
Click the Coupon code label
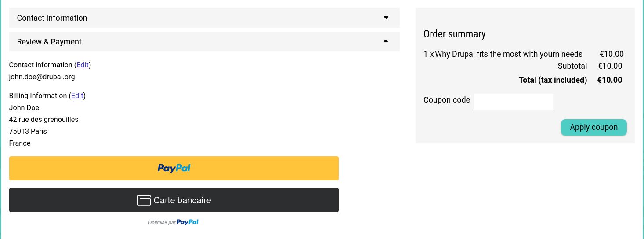[x=447, y=100]
